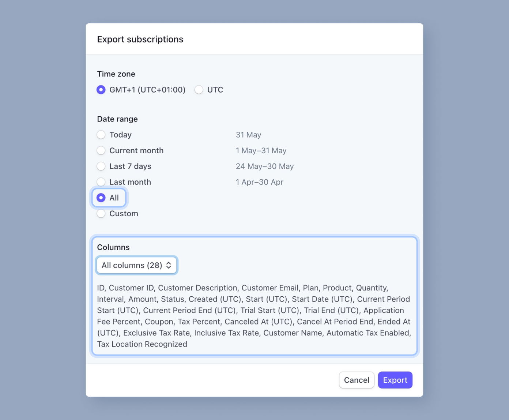Click the Columns section label

point(113,247)
